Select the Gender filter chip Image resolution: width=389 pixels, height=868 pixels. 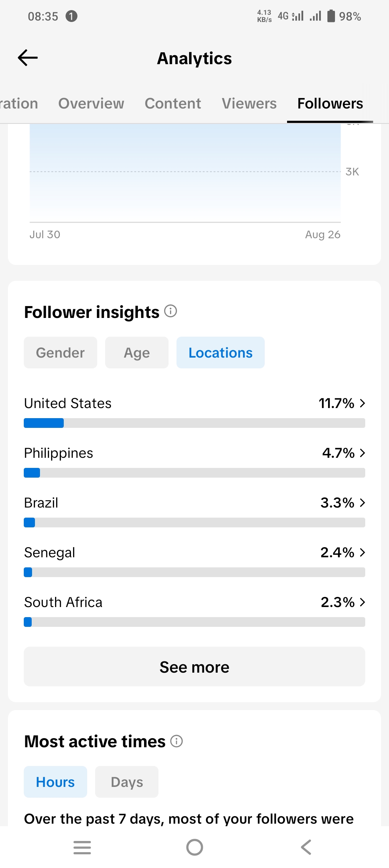pos(61,353)
